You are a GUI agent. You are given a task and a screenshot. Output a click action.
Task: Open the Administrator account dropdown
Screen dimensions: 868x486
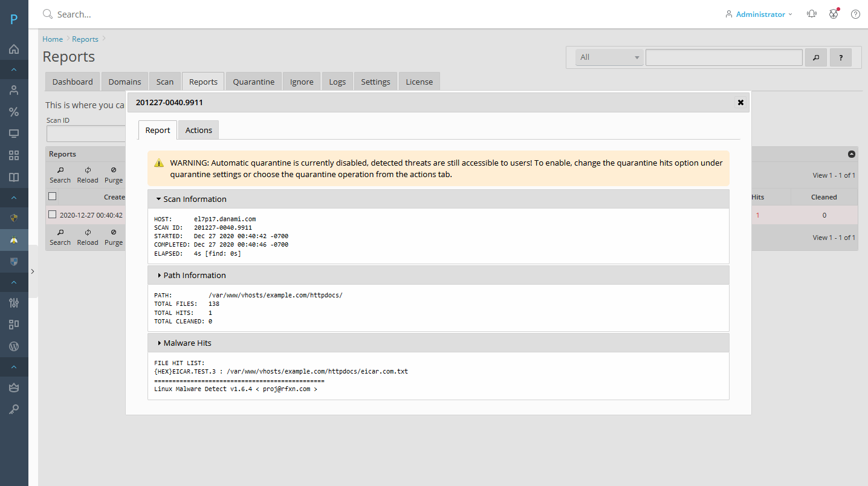tap(759, 14)
